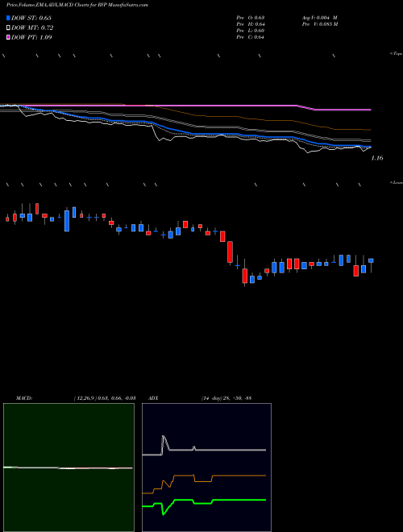Click the 'Pre V: 0.085 M' value
The width and height of the screenshot is (403, 532).
[320, 24]
